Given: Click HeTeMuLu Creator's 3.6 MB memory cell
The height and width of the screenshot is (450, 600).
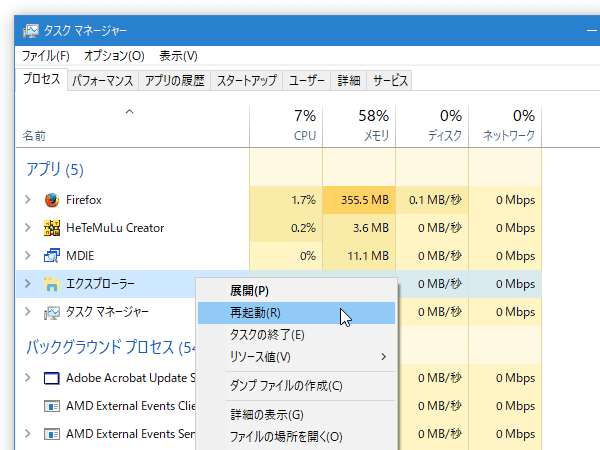Looking at the screenshot, I should pos(359,228).
